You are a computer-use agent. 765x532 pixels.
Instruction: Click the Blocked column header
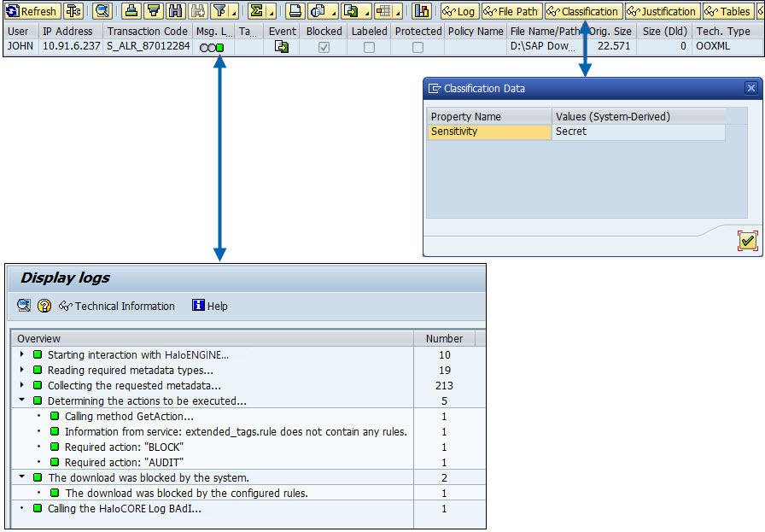(324, 32)
